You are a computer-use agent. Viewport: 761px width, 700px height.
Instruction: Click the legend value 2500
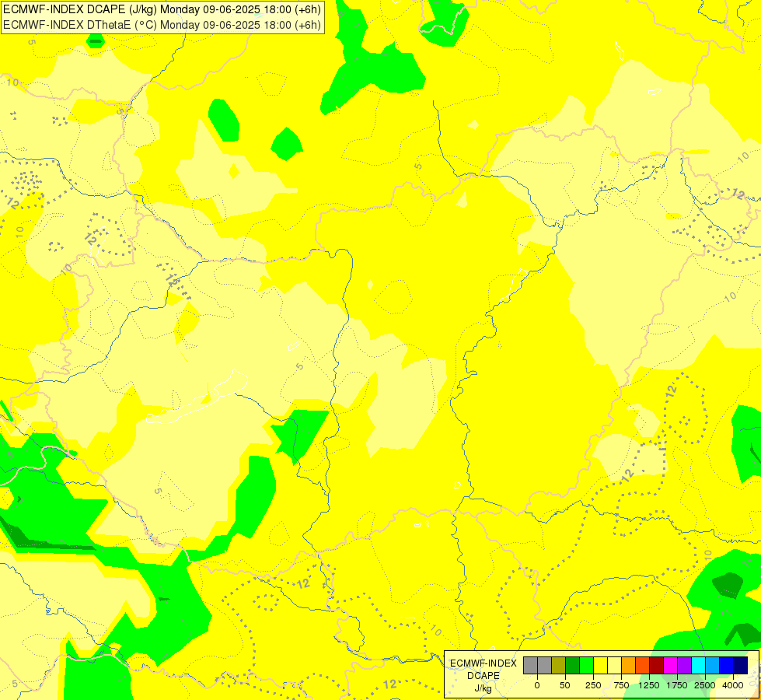(705, 685)
